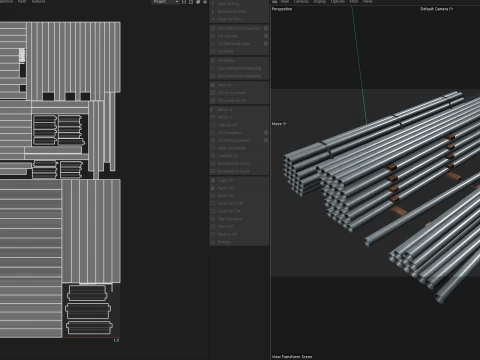Open UV Straighten options gear
The image size is (480, 360).
(x=266, y=133)
